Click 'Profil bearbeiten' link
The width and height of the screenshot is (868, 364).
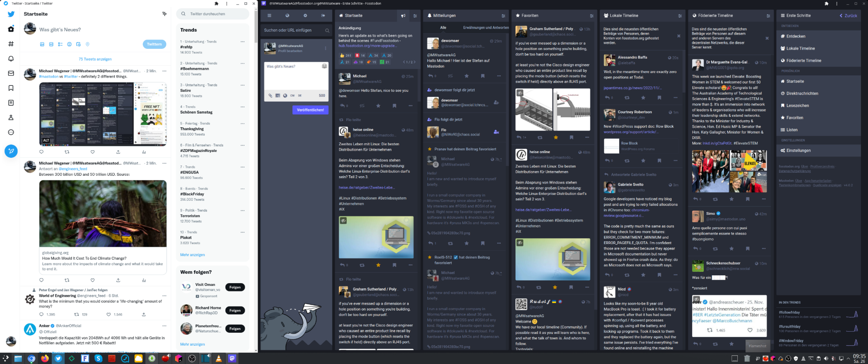(290, 51)
